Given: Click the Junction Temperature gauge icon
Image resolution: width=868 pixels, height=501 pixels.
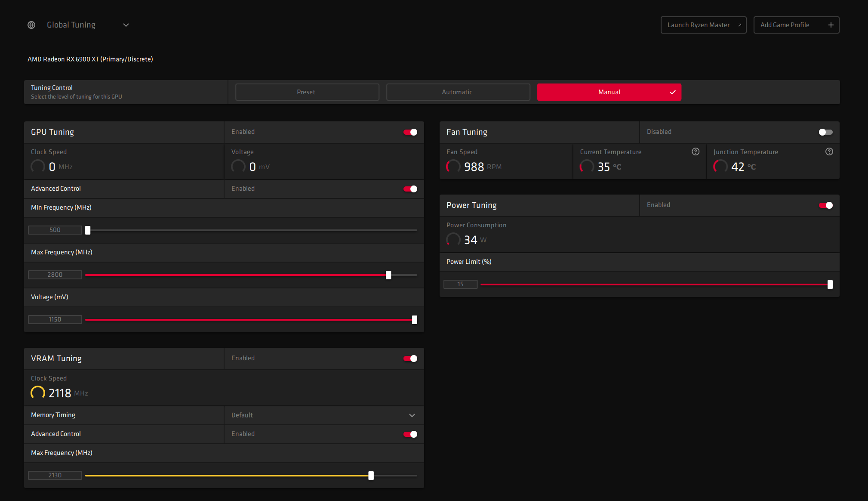Looking at the screenshot, I should (720, 166).
